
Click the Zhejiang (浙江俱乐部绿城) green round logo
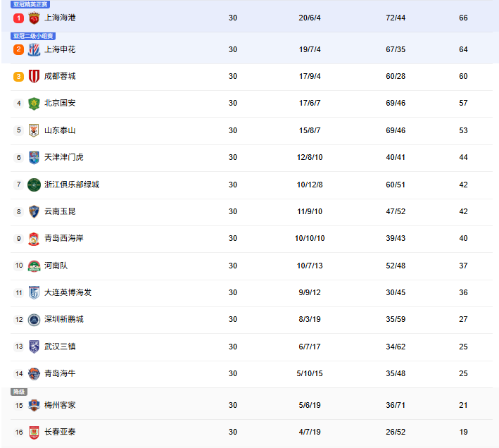click(x=34, y=185)
